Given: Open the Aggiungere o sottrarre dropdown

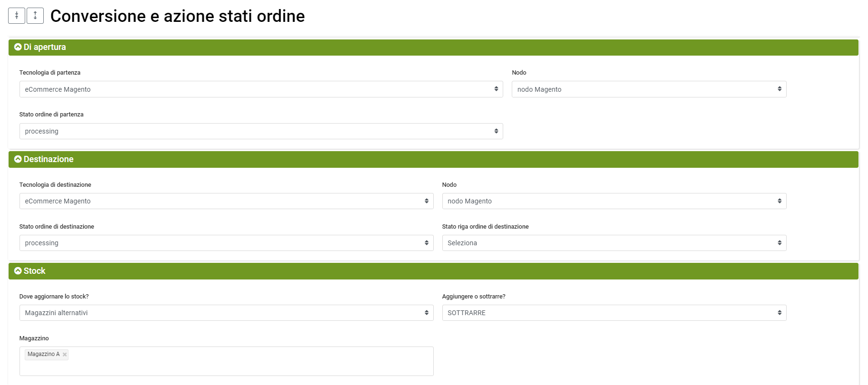Looking at the screenshot, I should pos(614,313).
